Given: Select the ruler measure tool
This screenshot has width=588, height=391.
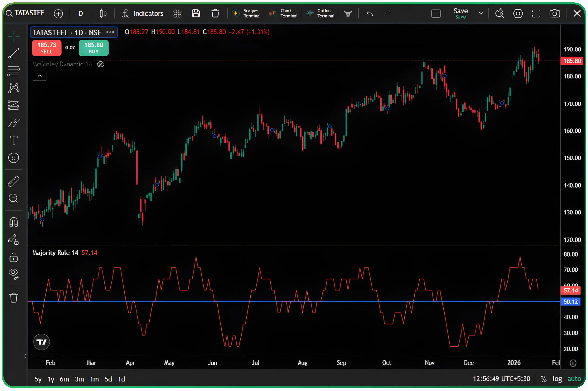Looking at the screenshot, I should tap(14, 181).
